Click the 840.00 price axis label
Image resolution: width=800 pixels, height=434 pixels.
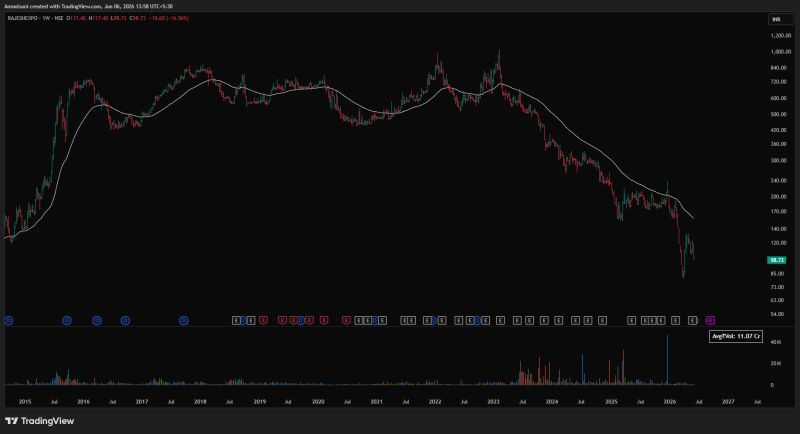779,68
